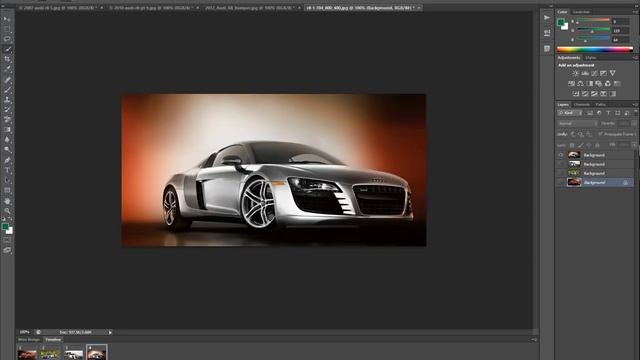Screen dimensions: 640x360
Task: Open the foreground color in the Tools panel
Action: click(x=5, y=226)
